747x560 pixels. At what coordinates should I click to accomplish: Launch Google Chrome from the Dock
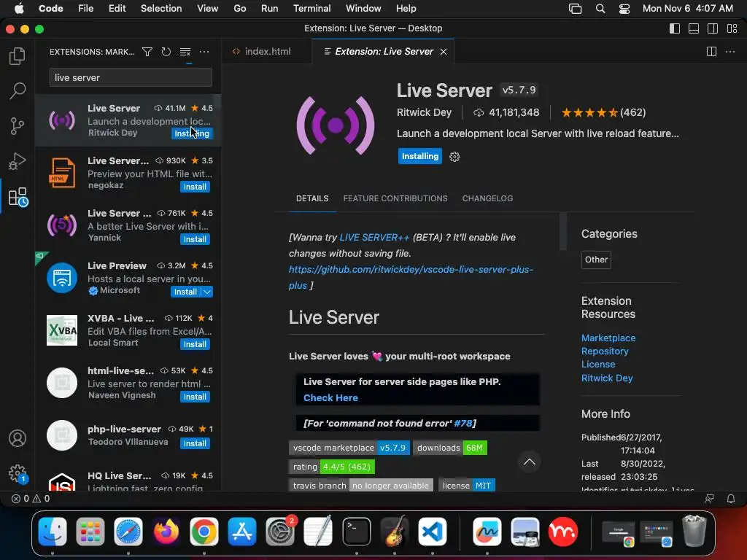coord(204,532)
